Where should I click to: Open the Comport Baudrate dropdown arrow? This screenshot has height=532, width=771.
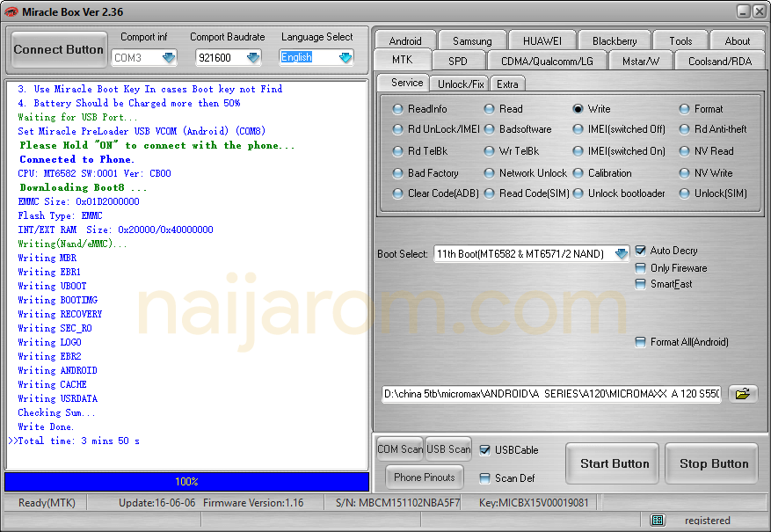pos(253,57)
